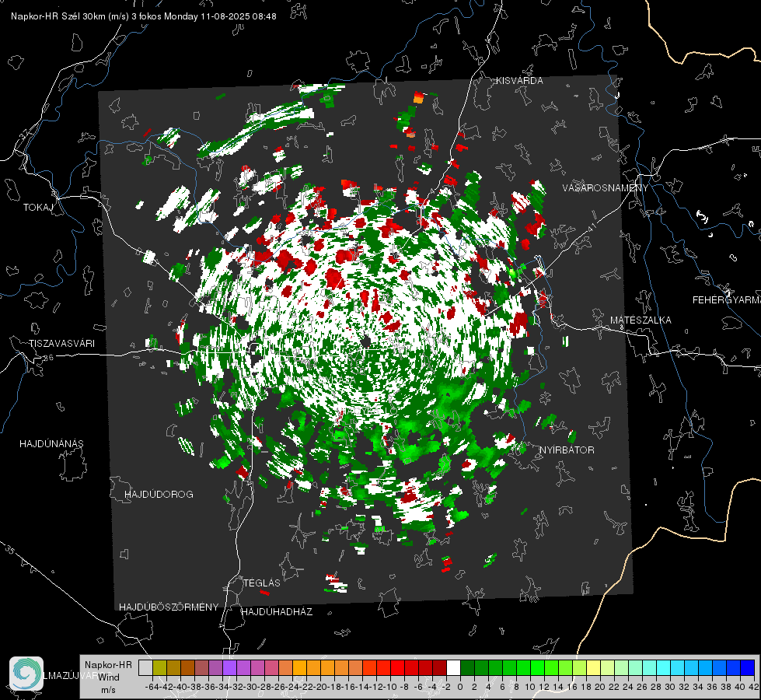Click the 42 legend value

(x=754, y=687)
